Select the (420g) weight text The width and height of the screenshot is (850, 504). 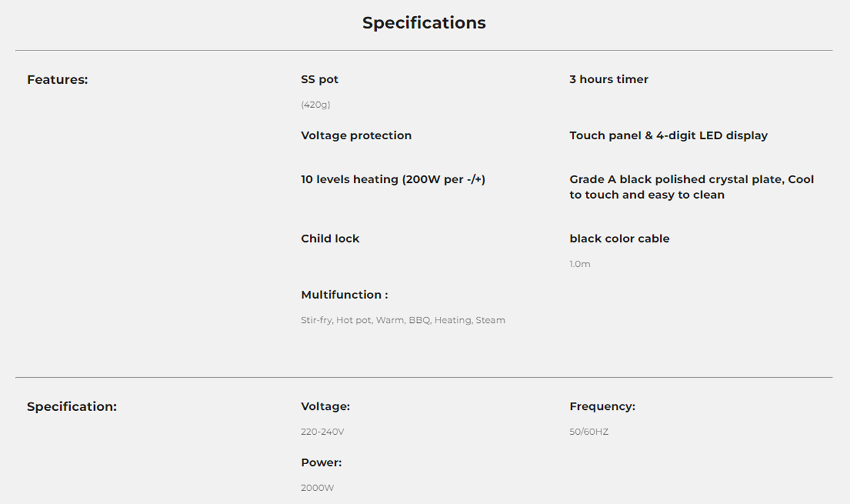click(x=315, y=105)
